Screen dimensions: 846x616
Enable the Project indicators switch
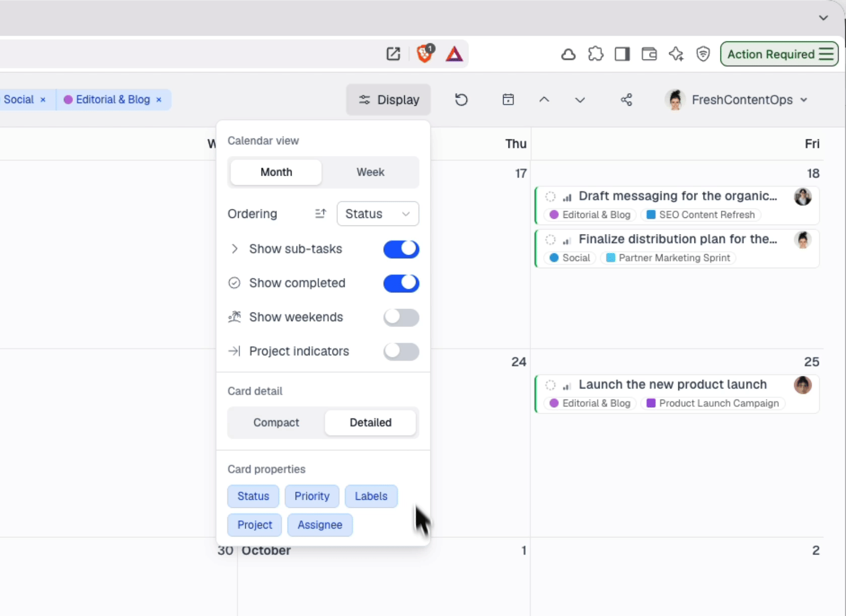pyautogui.click(x=401, y=352)
